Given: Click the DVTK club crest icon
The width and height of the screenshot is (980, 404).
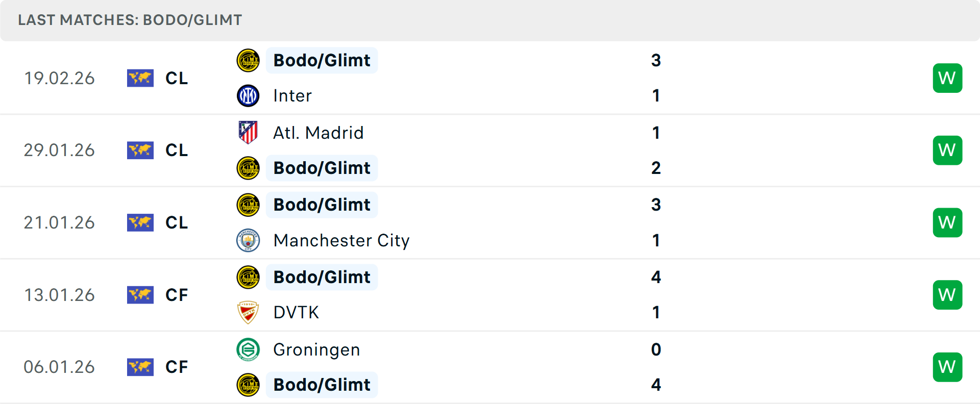Looking at the screenshot, I should tap(248, 312).
